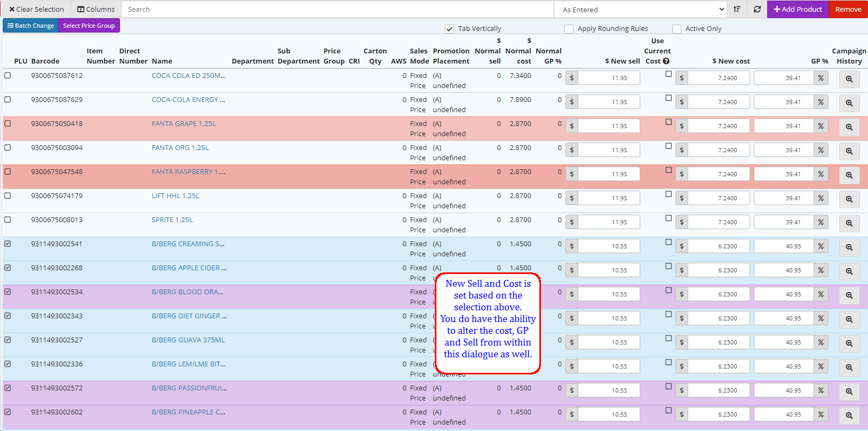
Task: Sort by the Name column header
Action: 162,61
